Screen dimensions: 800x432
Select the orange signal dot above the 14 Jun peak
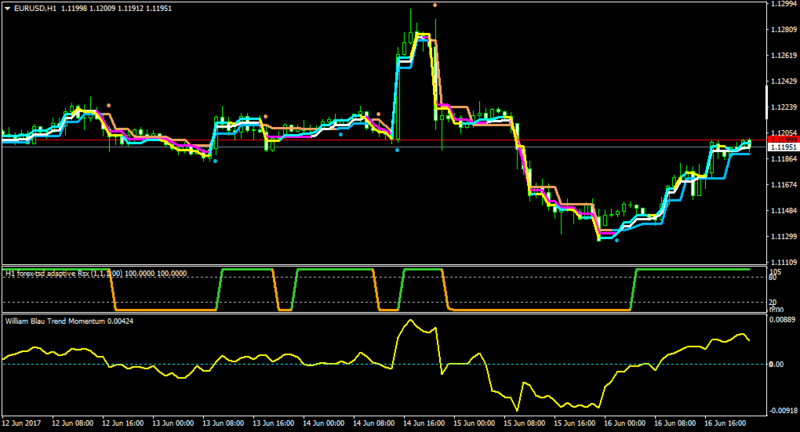click(x=435, y=5)
